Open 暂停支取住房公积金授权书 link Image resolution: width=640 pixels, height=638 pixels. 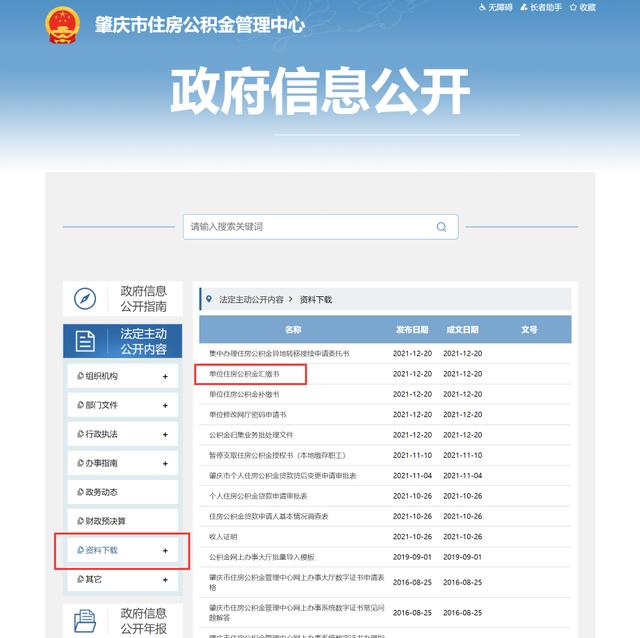(277, 456)
